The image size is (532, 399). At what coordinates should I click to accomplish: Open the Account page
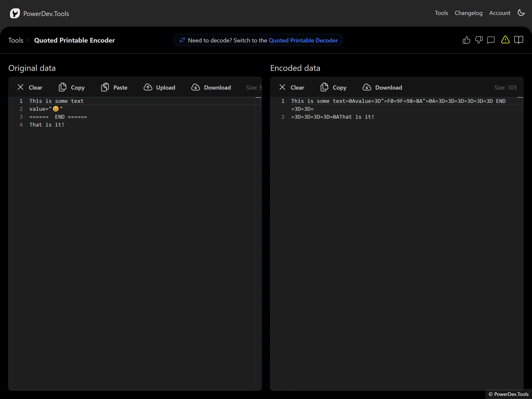coord(500,13)
